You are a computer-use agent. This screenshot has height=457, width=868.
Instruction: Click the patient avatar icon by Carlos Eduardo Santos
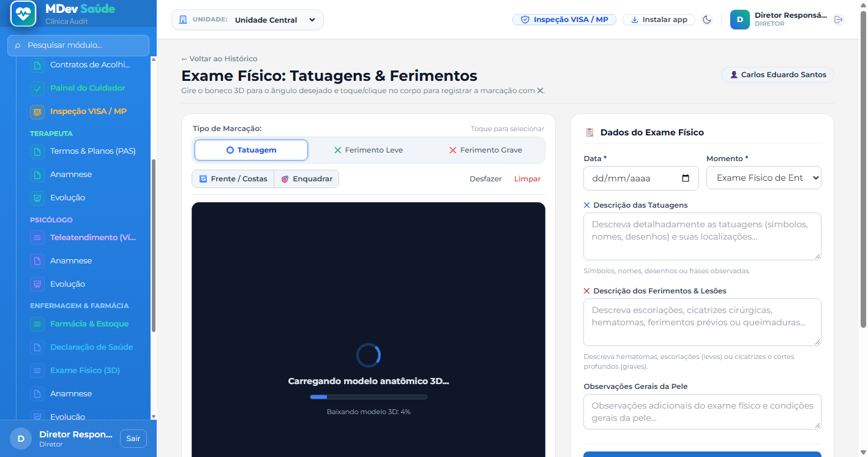pyautogui.click(x=733, y=75)
